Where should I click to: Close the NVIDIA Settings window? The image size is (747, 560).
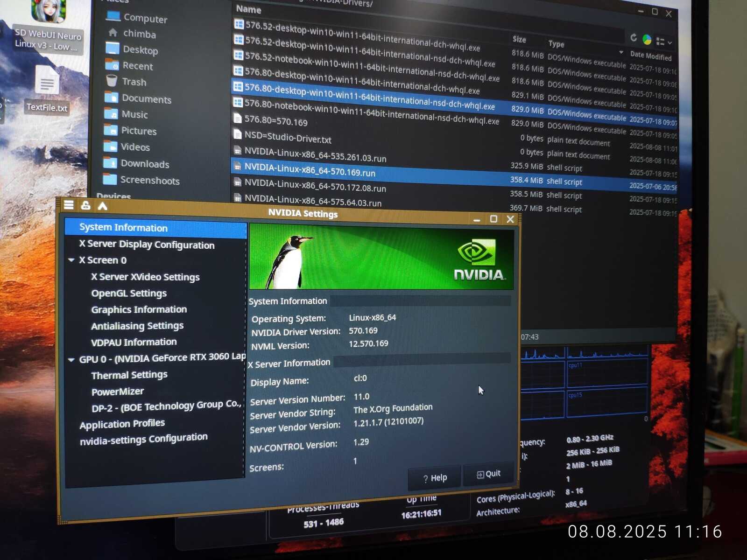point(510,219)
